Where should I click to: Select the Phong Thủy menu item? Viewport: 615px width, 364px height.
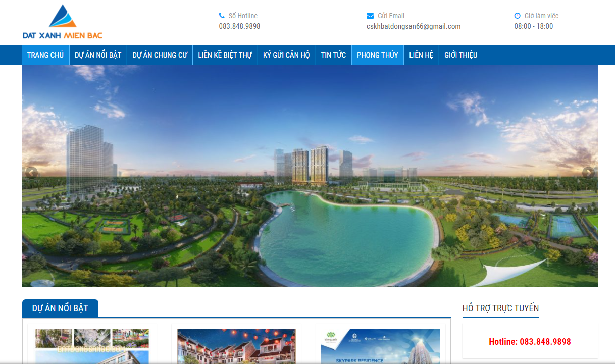pos(377,55)
